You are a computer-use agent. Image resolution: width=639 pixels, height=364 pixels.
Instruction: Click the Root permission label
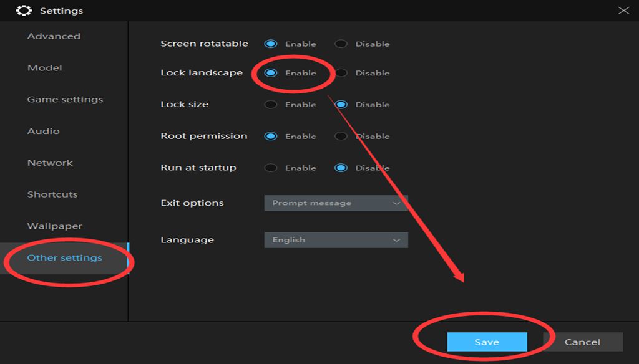click(x=204, y=136)
